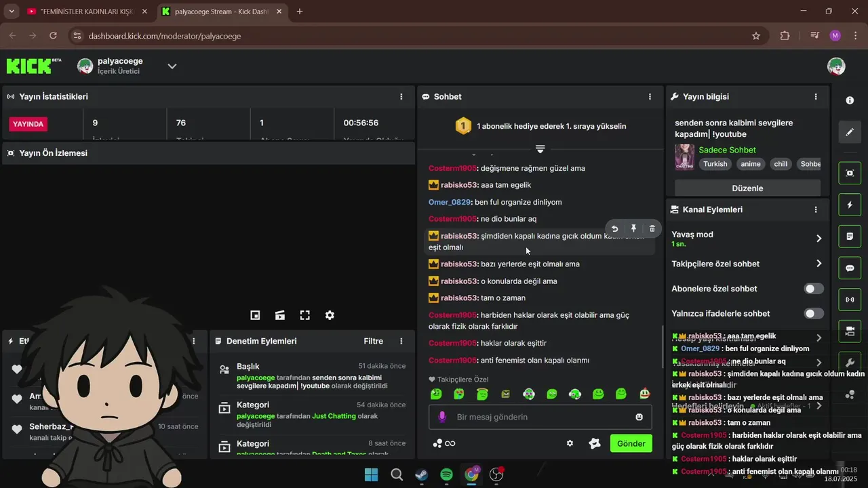Toggle the camera channel-actions sidebar icon

(850, 331)
